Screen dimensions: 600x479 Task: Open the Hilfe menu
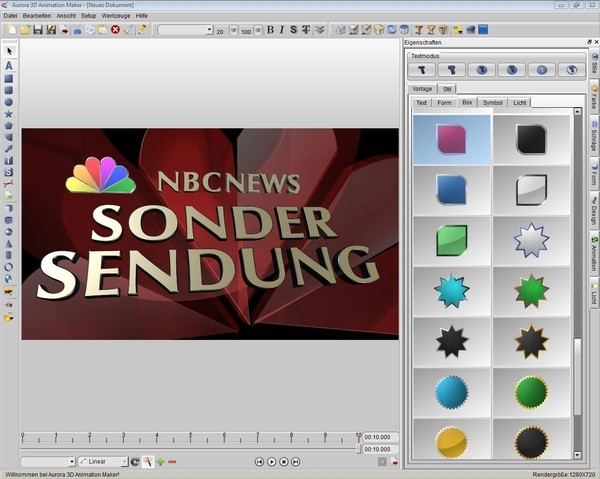pyautogui.click(x=142, y=16)
